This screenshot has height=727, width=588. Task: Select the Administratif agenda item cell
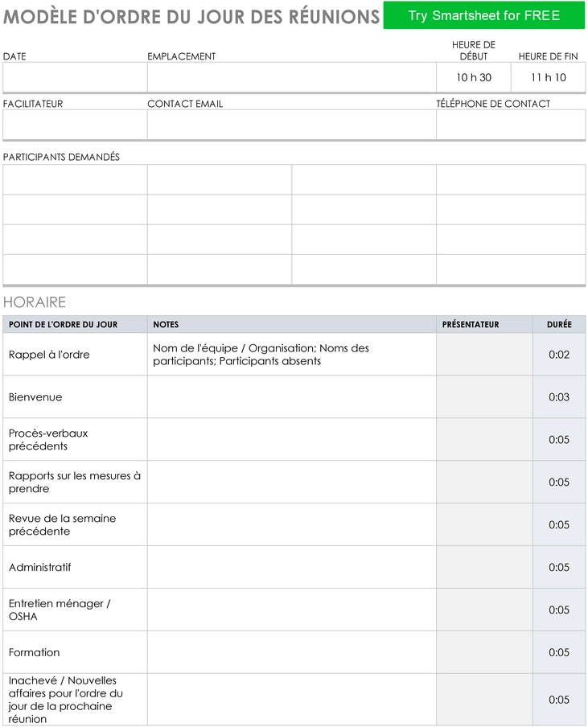75,568
